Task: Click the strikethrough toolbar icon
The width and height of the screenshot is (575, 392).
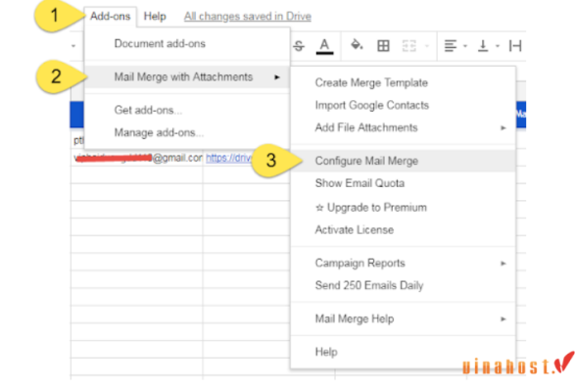Action: pyautogui.click(x=299, y=46)
